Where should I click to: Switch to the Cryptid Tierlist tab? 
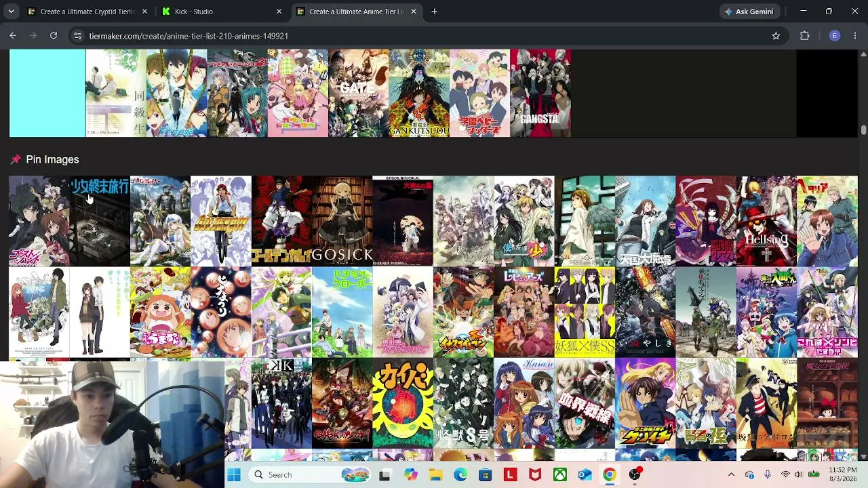coord(87,12)
